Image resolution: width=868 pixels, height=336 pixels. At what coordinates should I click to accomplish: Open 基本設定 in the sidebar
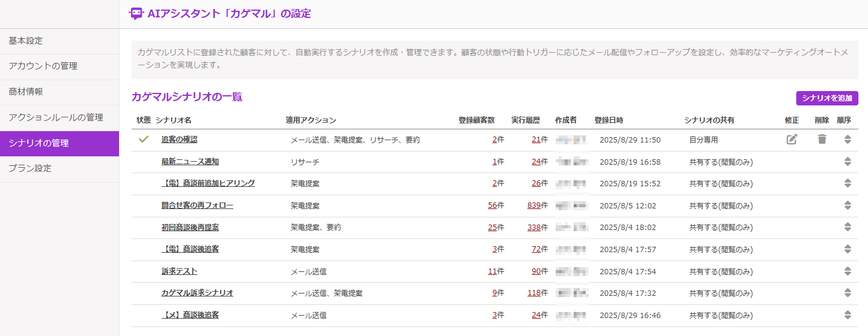pos(26,41)
